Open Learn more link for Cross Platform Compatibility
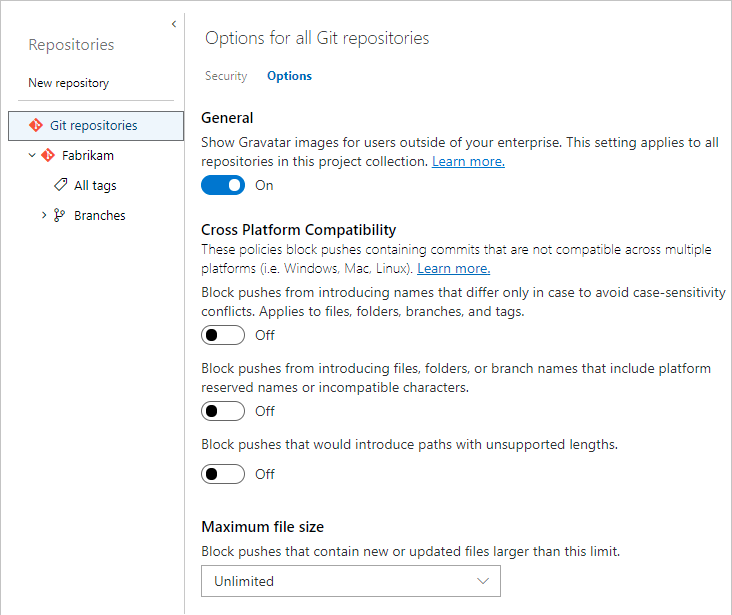 453,269
